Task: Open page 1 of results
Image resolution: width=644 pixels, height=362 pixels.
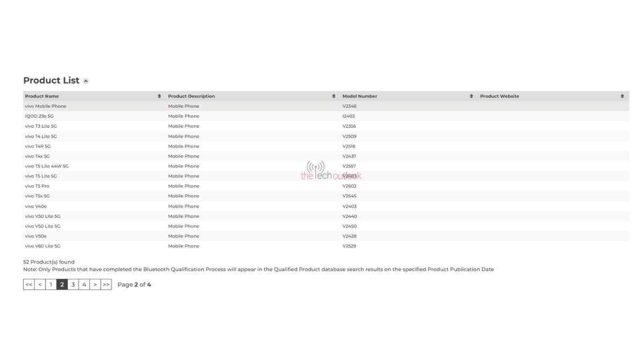Action: (51, 285)
